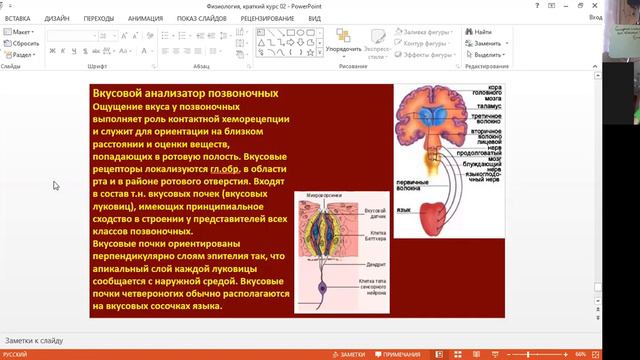Open Экспресс-стили quick styles gallery
This screenshot has width=640, height=360.
pos(378,44)
